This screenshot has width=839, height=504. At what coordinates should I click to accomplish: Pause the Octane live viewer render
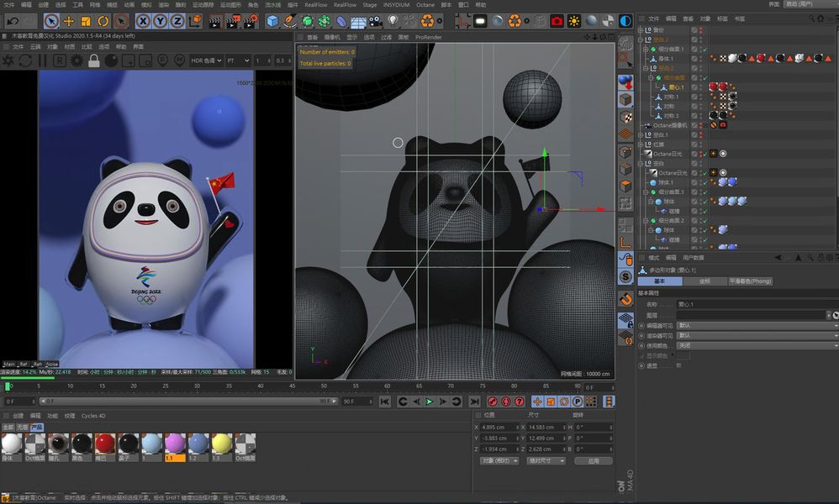point(42,60)
